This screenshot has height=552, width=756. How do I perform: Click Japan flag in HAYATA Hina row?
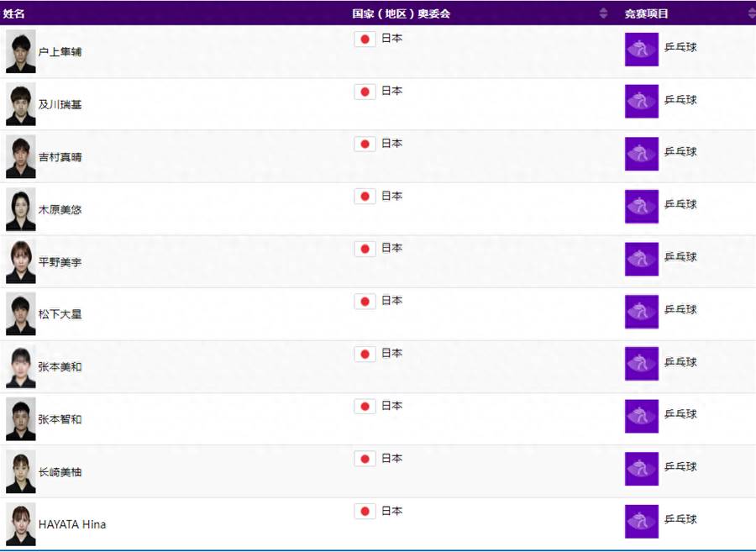tap(365, 512)
